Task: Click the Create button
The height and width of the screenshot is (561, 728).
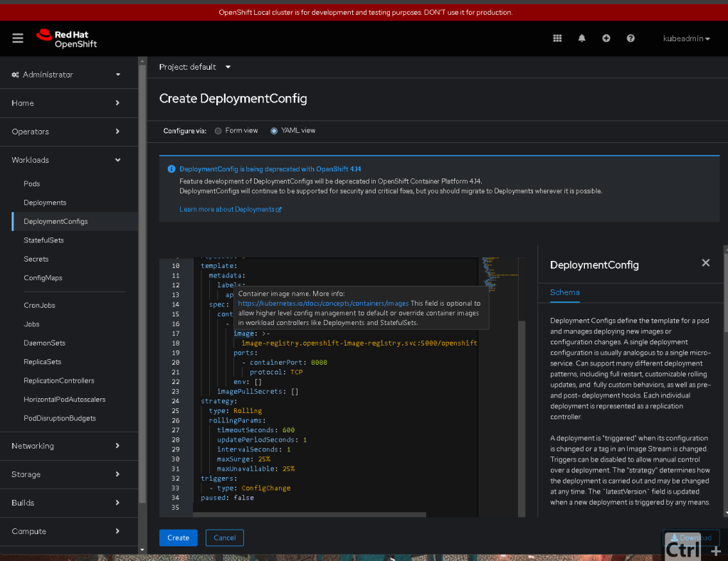Action: [x=179, y=538]
